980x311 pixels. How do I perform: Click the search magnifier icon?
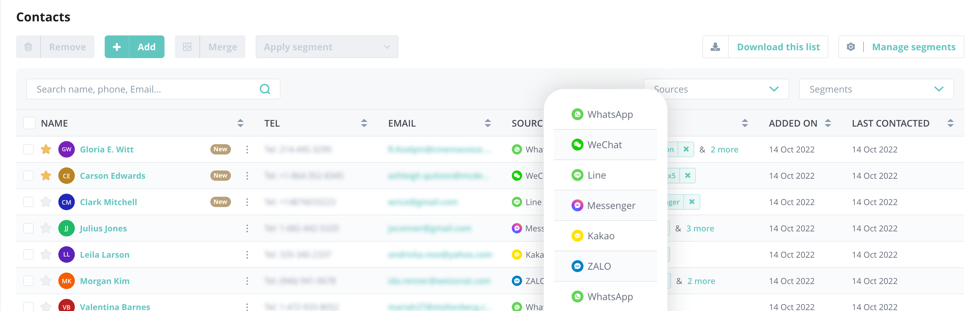[265, 89]
